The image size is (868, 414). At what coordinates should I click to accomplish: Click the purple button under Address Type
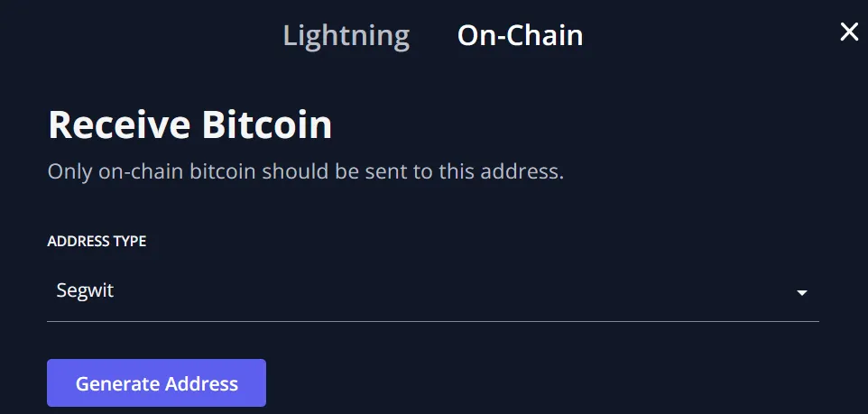coord(157,383)
